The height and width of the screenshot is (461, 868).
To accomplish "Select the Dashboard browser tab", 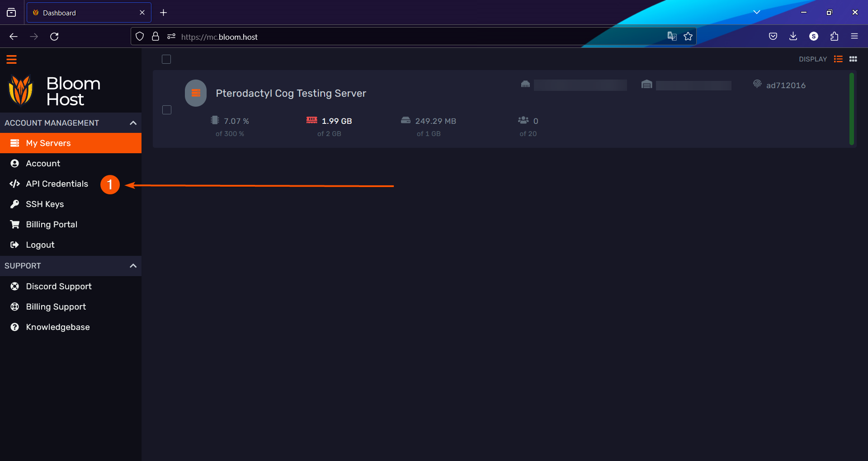I will (x=89, y=13).
